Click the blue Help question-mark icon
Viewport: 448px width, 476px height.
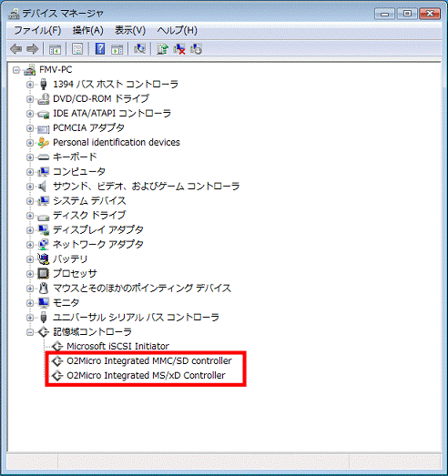point(100,48)
